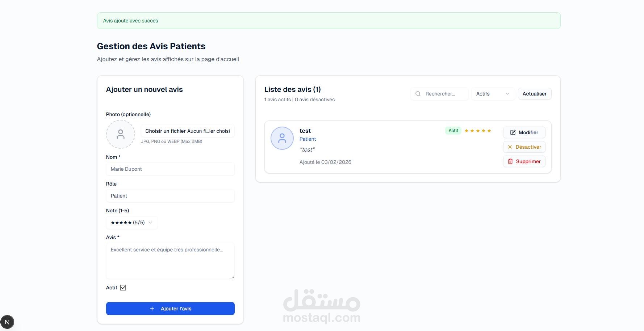Click the 'Ajouter un nouvel avis' heading

click(144, 89)
